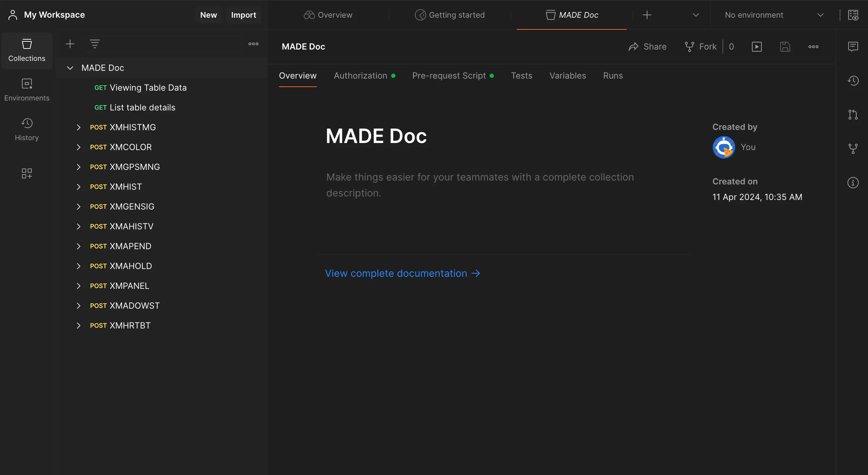The image size is (868, 475).
Task: Expand the XMAPEND request chevron
Action: 79,246
